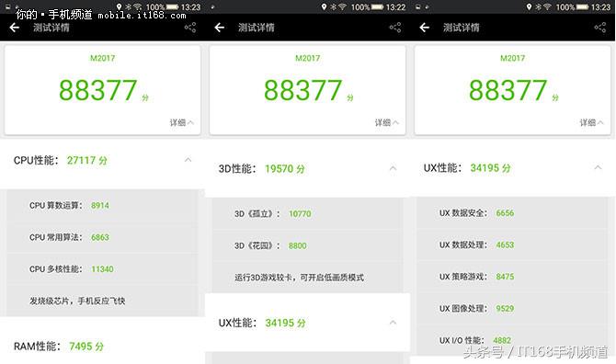
Task: Tap share icon in left phone screen
Action: pyautogui.click(x=190, y=28)
